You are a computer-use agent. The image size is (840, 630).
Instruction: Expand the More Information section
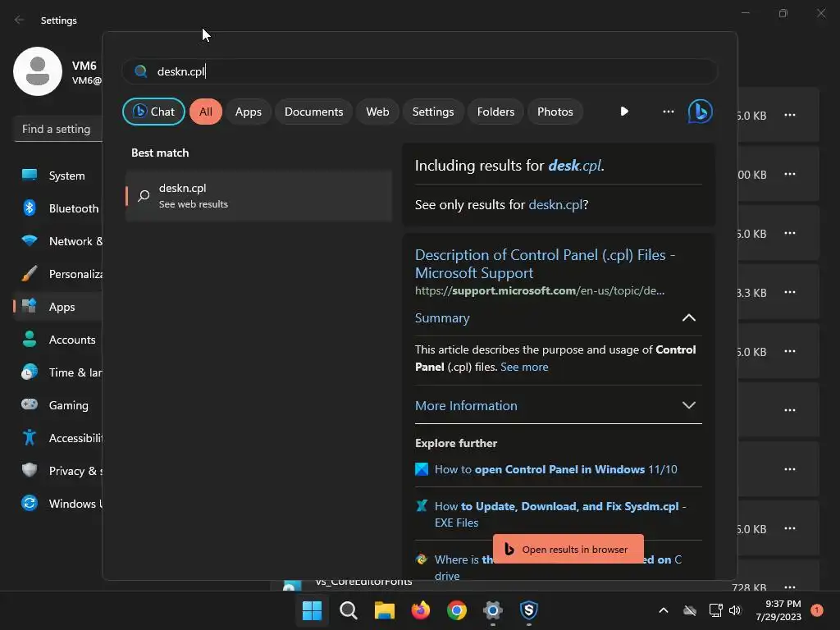(x=558, y=405)
